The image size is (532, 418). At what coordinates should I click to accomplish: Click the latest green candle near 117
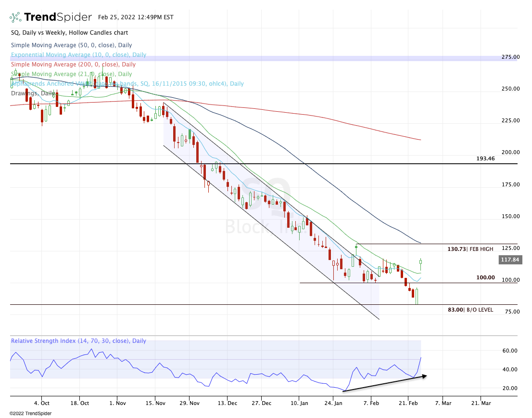421,261
